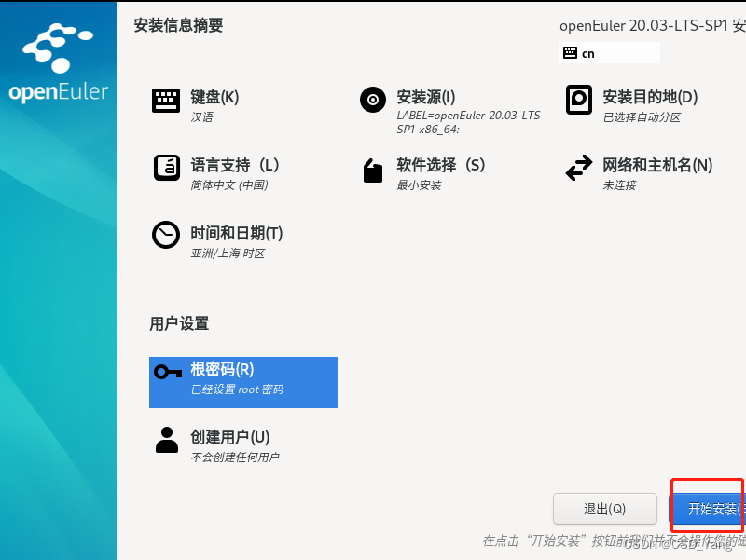Screen dimensions: 746x560
Task: Click the 最小安装 status text
Action: coord(419,184)
